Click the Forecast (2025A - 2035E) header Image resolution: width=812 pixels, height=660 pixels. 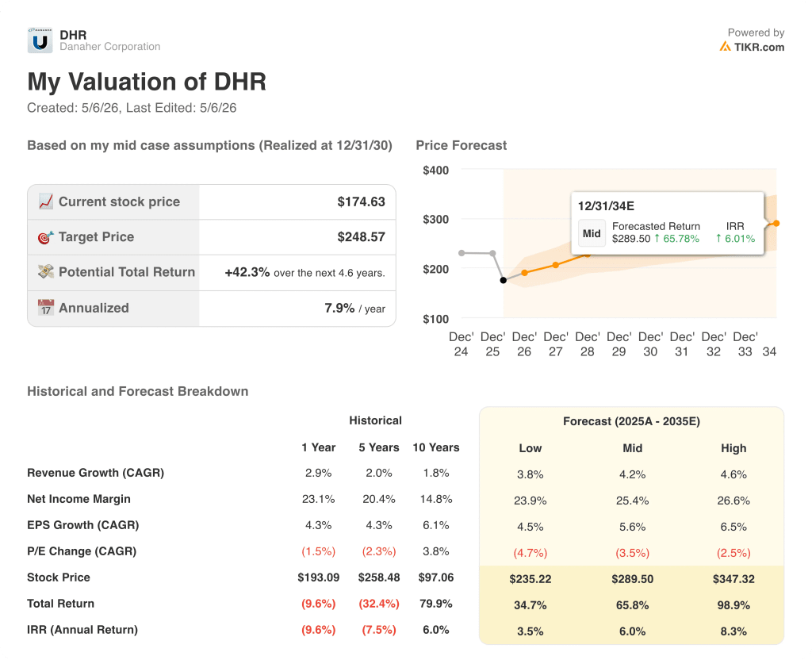point(632,422)
